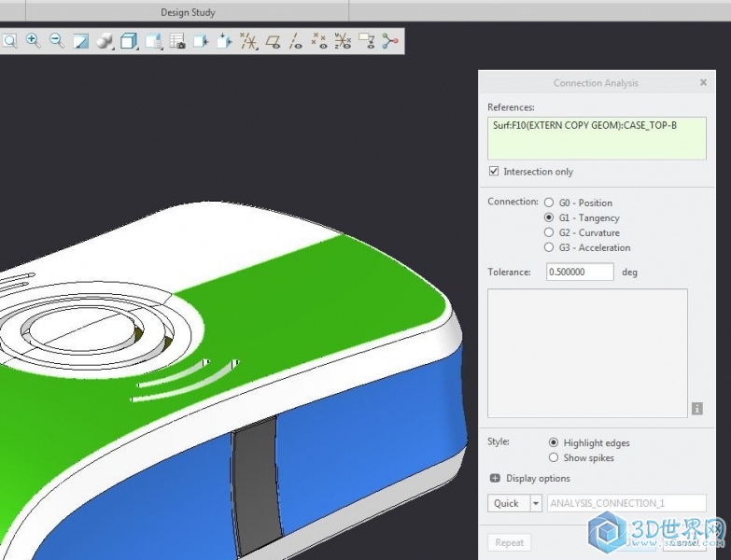Select G1 - Tangency connection
The width and height of the screenshot is (731, 560).
pyautogui.click(x=549, y=217)
